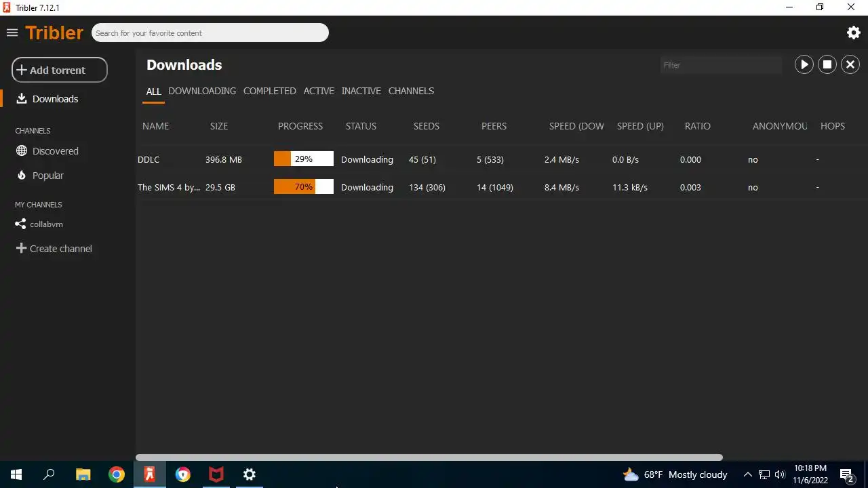Screen dimensions: 868x488
Task: Select the DDLC download row name
Action: coord(149,159)
